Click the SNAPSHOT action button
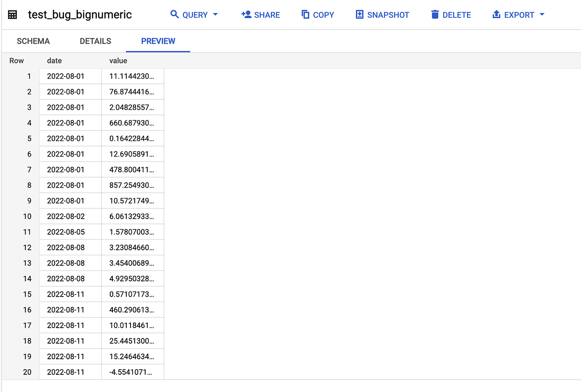Viewport: 581px width, 392px height. (x=388, y=14)
